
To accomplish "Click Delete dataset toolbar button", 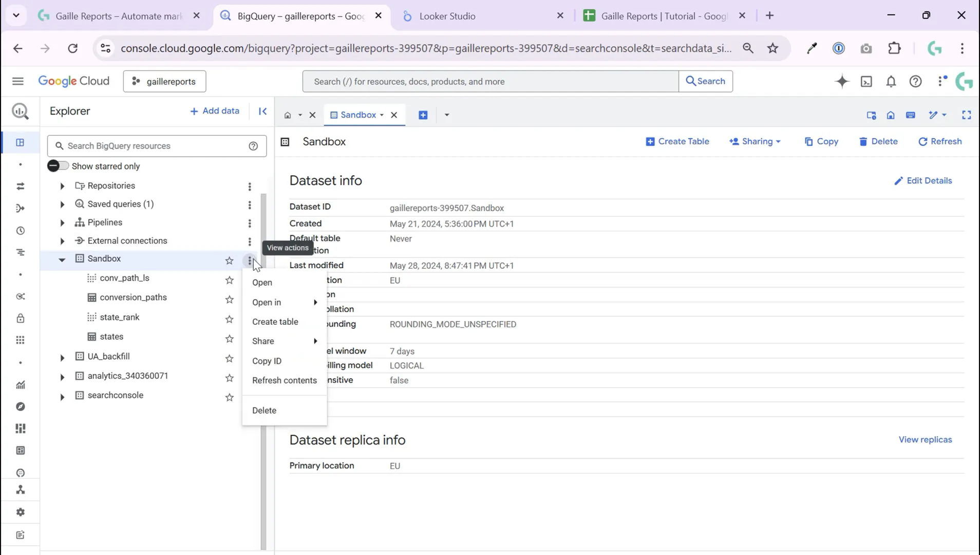I will point(878,141).
